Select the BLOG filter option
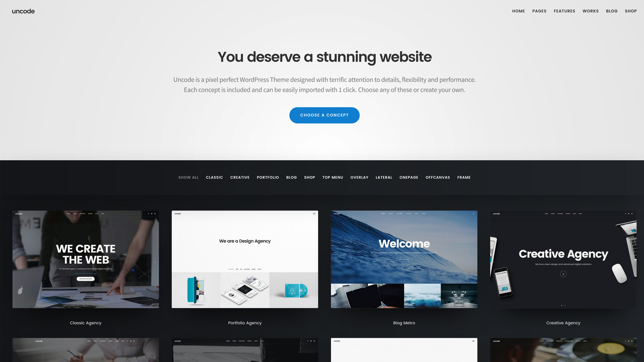The width and height of the screenshot is (644, 362). point(291,177)
